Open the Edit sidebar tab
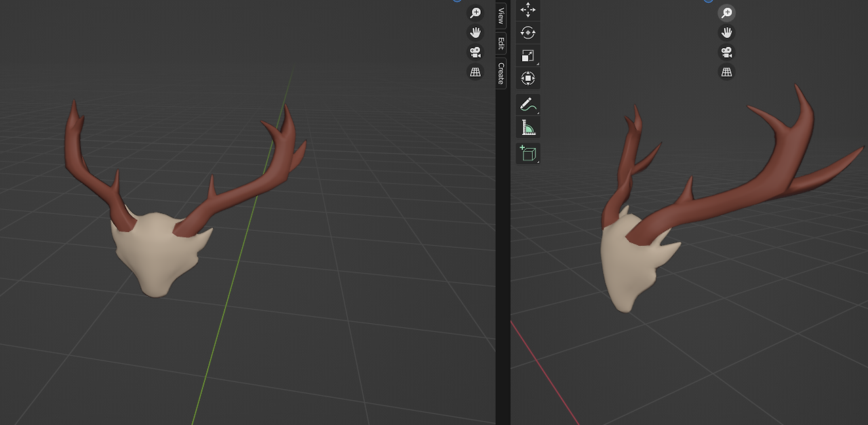Viewport: 868px width, 425px height. [501, 43]
